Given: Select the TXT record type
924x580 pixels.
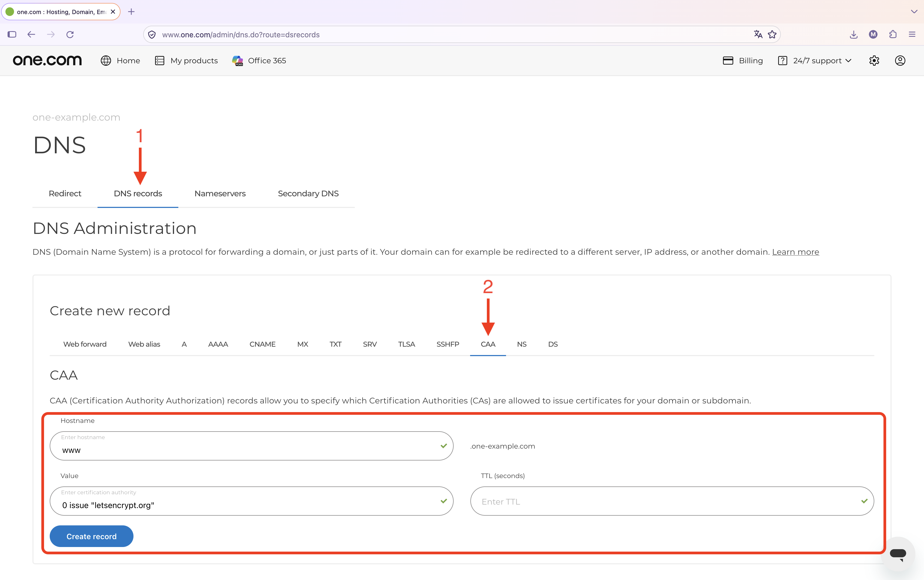Looking at the screenshot, I should [335, 344].
